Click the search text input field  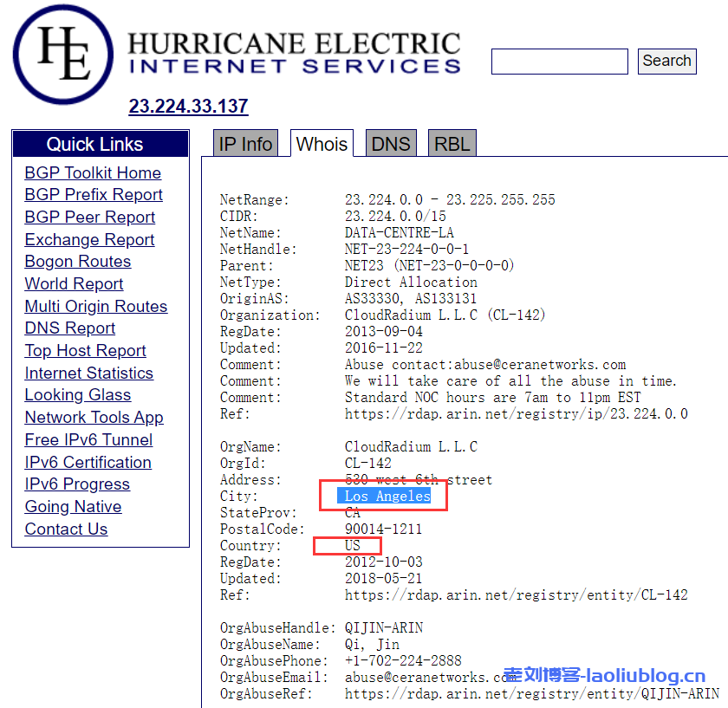coord(559,62)
